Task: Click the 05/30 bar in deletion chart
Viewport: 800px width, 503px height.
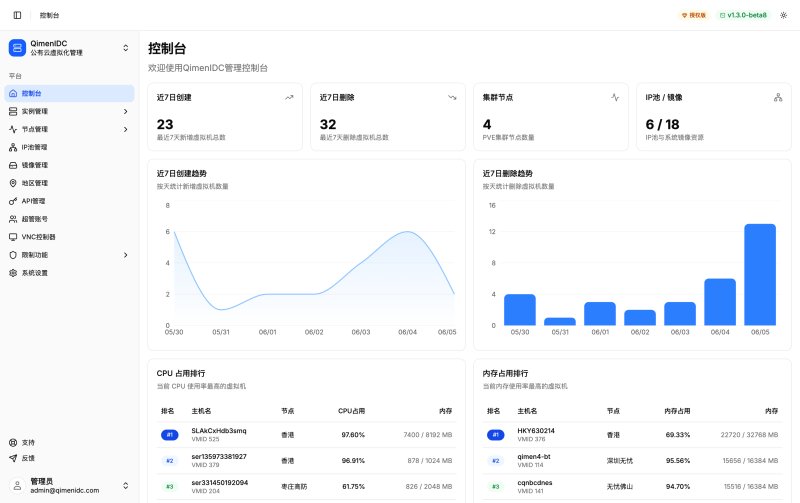Action: 520,310
